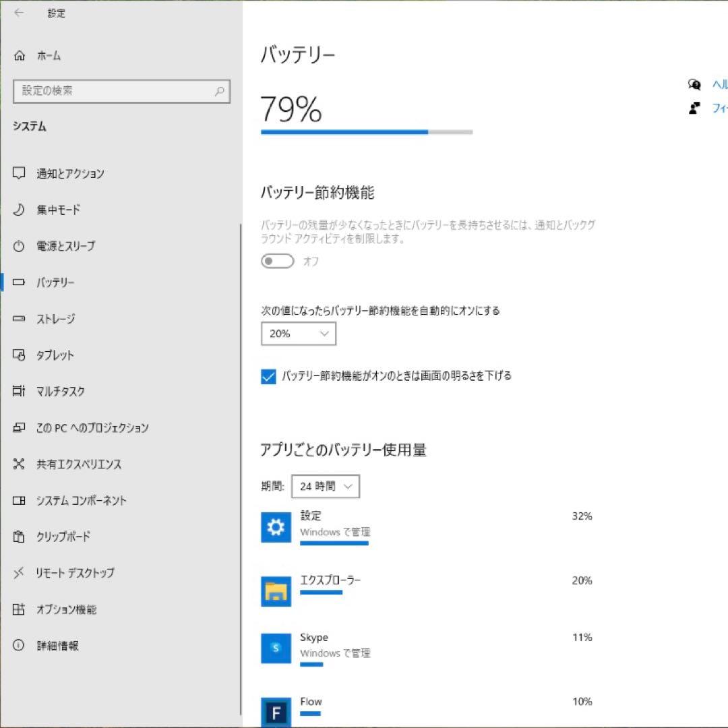
Task: Click the 79% battery level progress bar
Action: pyautogui.click(x=367, y=132)
